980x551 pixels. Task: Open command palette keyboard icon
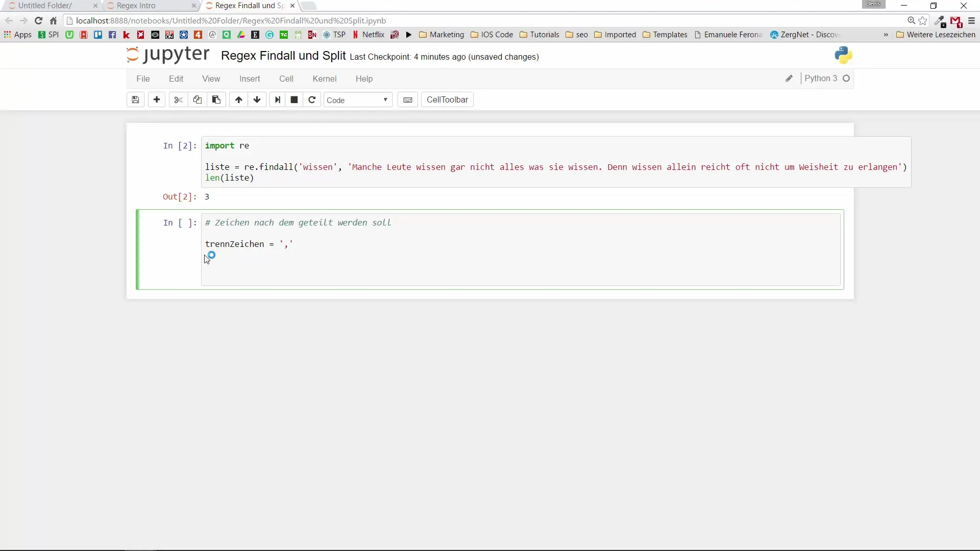tap(408, 100)
